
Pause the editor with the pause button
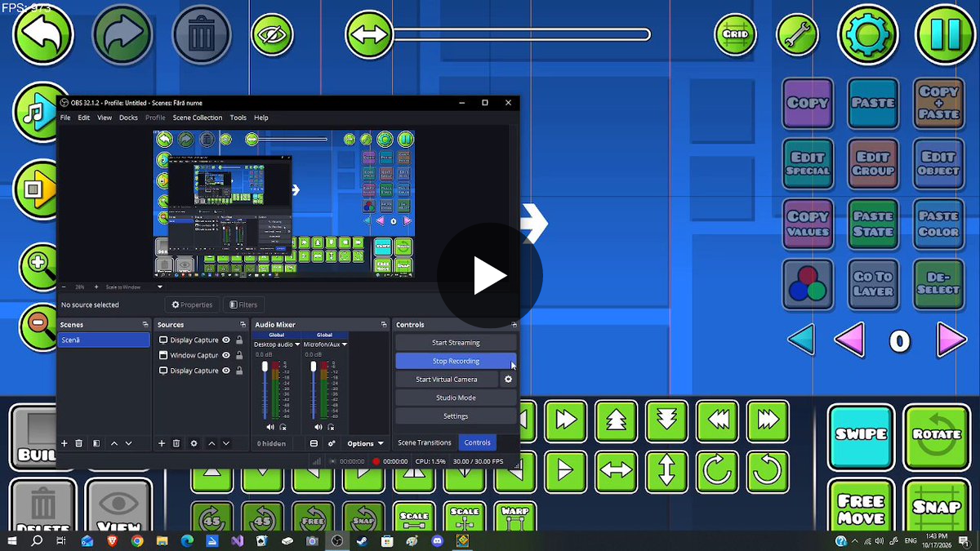(945, 35)
